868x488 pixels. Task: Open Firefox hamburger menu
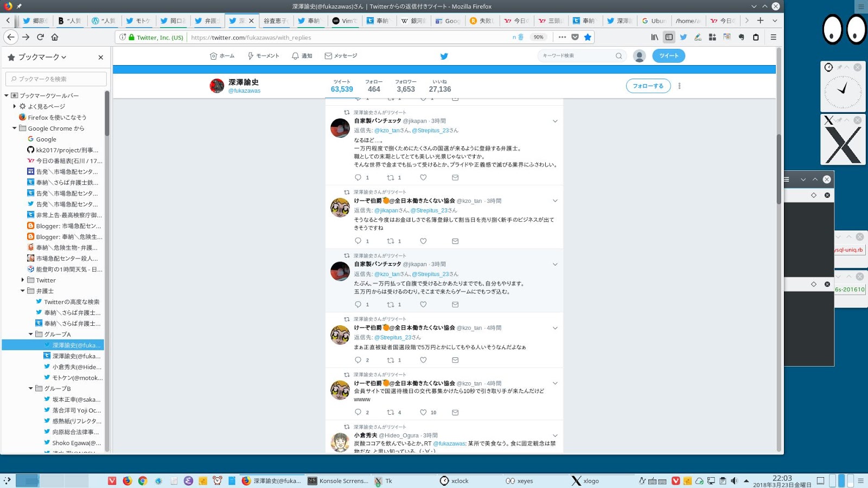click(774, 37)
